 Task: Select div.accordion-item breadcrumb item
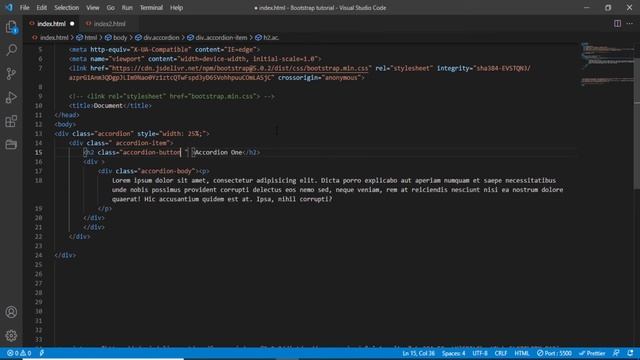[x=221, y=38]
